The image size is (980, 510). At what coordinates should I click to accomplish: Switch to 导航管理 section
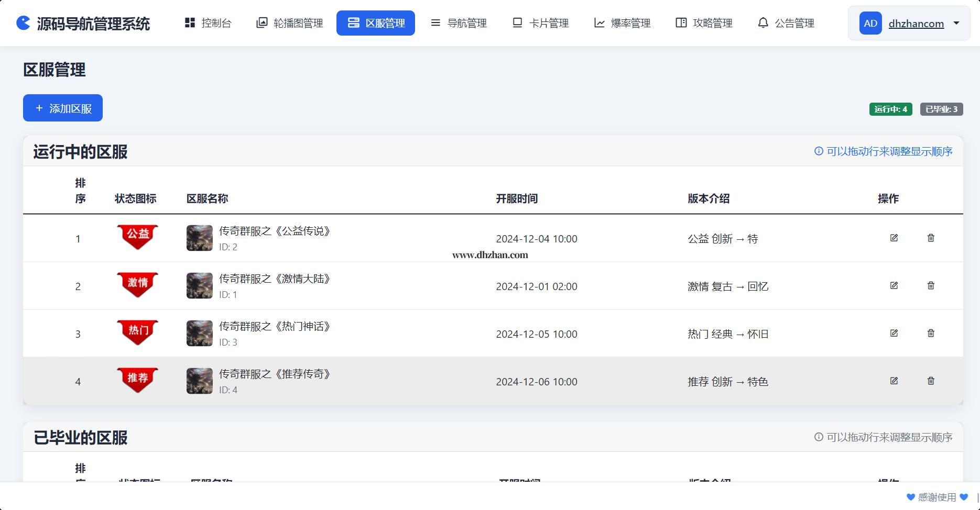click(x=459, y=23)
